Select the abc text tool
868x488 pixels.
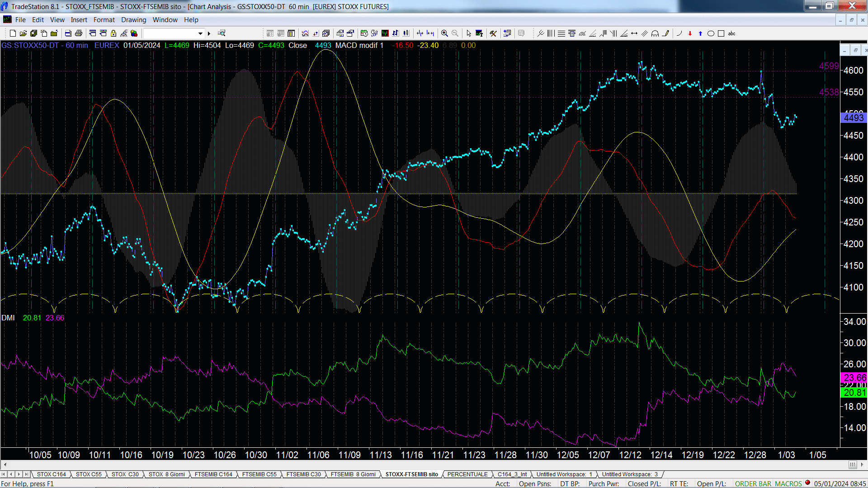[731, 33]
